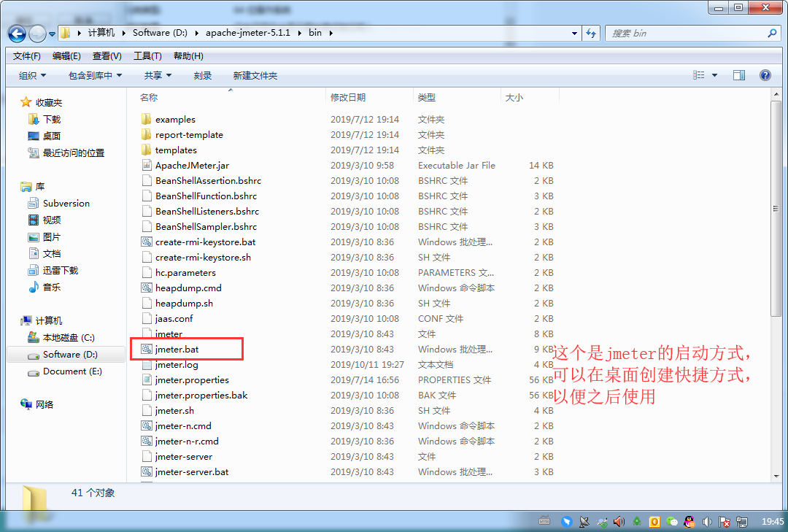Click the change view icon
This screenshot has width=788, height=532.
point(698,75)
